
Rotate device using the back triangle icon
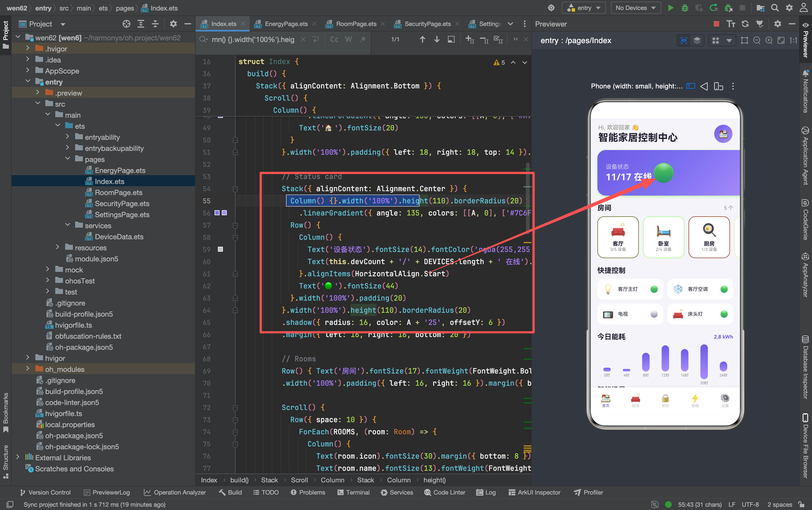pos(704,86)
